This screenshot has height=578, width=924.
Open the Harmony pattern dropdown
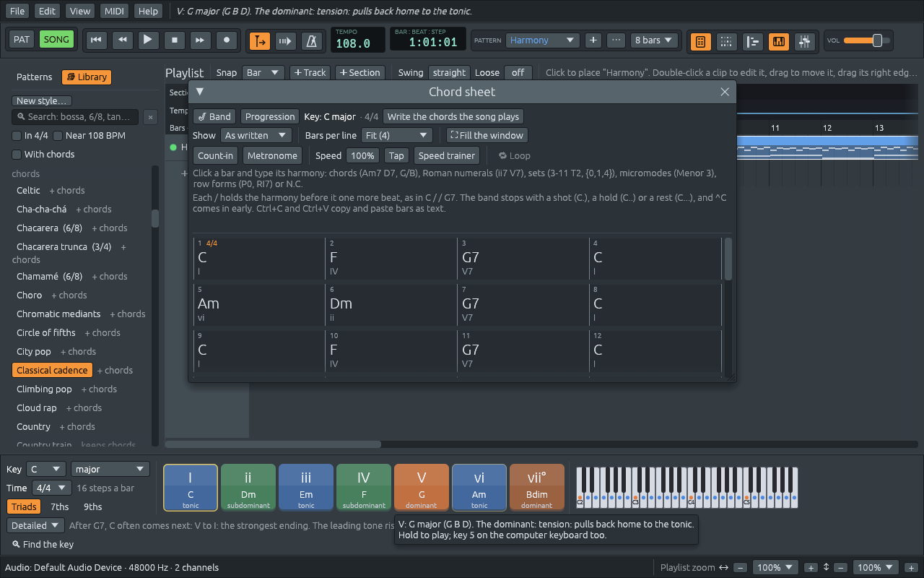(x=542, y=40)
